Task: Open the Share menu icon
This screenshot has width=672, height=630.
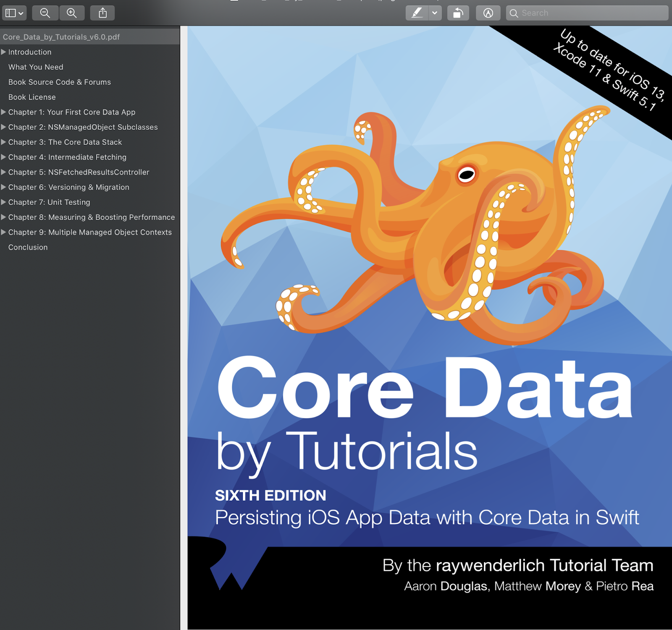Action: [102, 13]
